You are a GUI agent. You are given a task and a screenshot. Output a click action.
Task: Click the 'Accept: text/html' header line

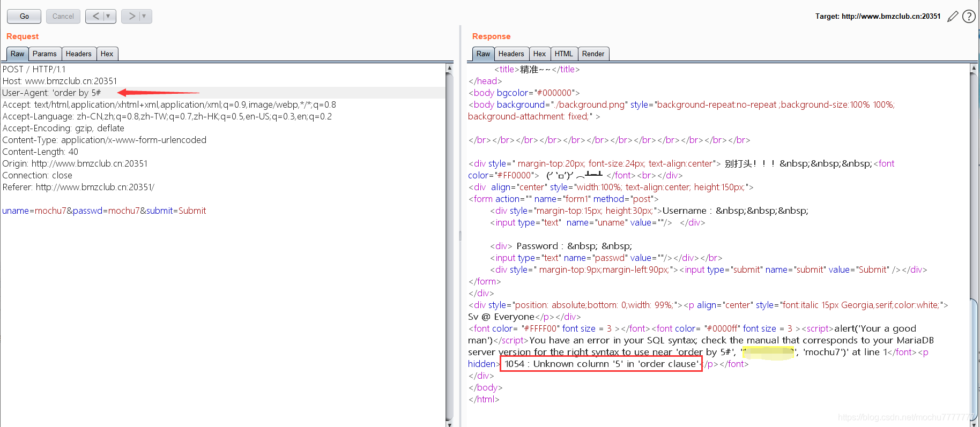point(169,105)
